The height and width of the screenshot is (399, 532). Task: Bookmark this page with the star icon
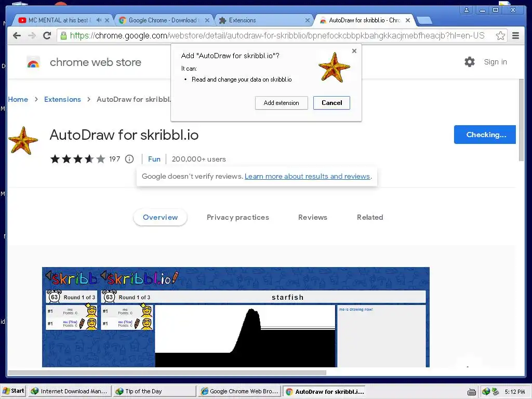(x=500, y=36)
